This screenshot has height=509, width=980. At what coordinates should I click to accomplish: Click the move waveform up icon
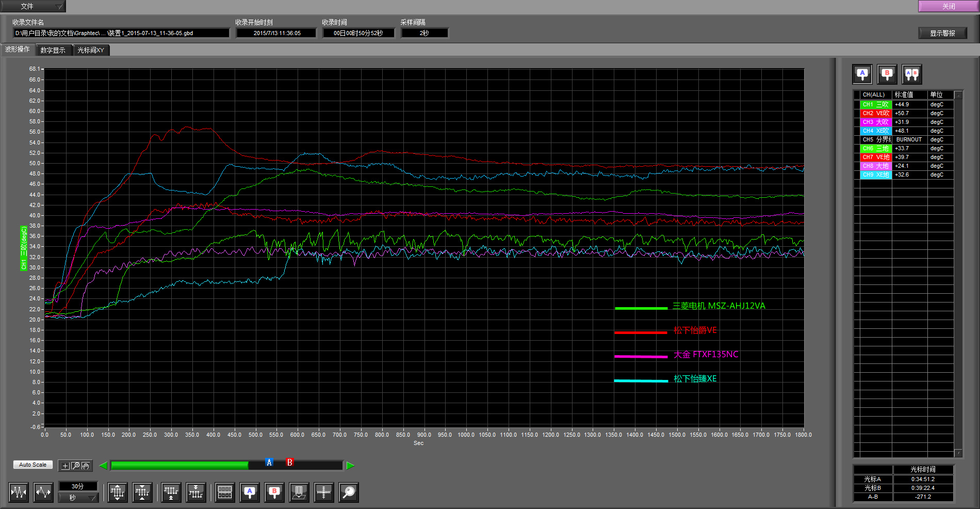(x=171, y=492)
